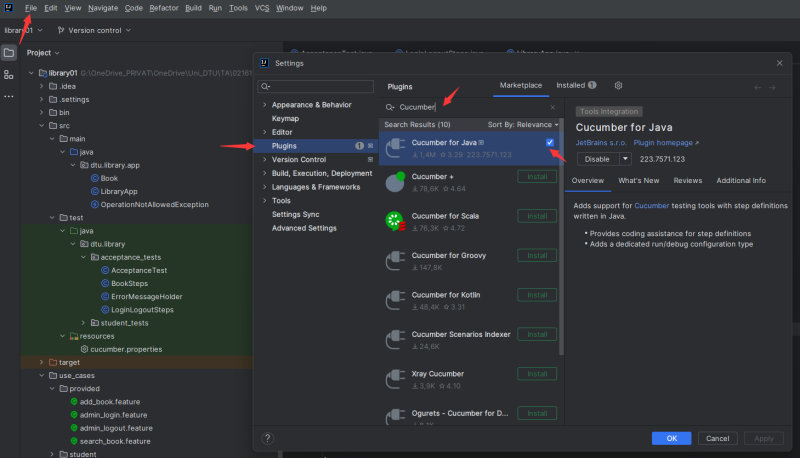Expand the Editor settings section
This screenshot has height=458, width=800.
(x=264, y=132)
